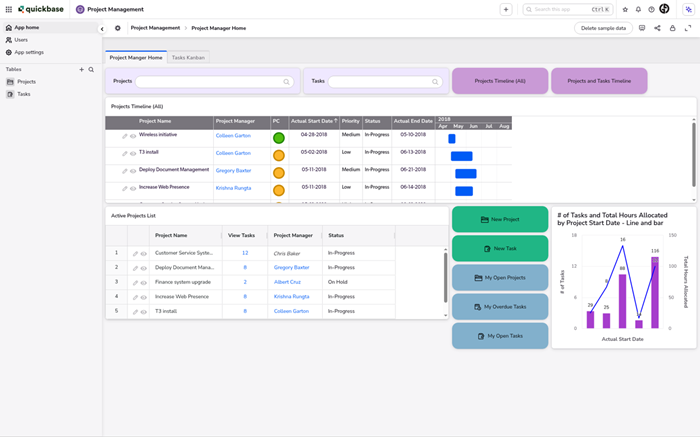Click Delete sample data button

[603, 28]
